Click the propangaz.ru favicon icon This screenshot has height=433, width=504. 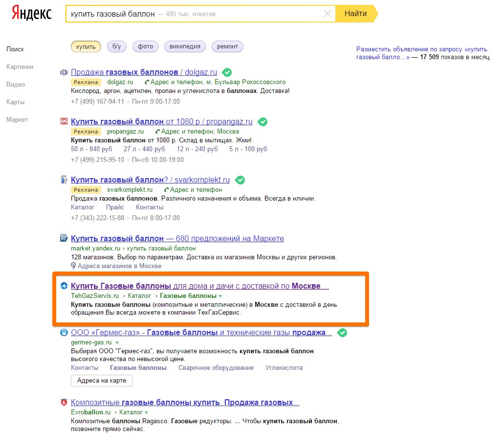click(x=64, y=121)
